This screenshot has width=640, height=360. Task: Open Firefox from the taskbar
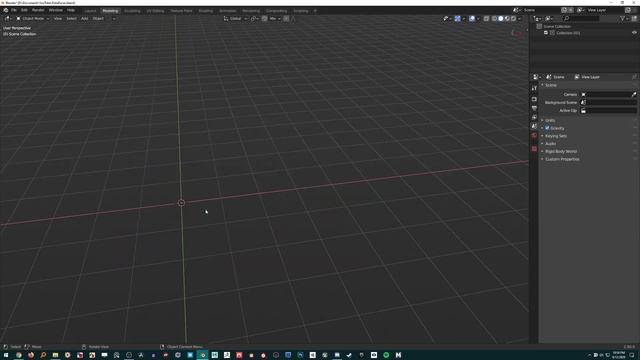click(31, 355)
